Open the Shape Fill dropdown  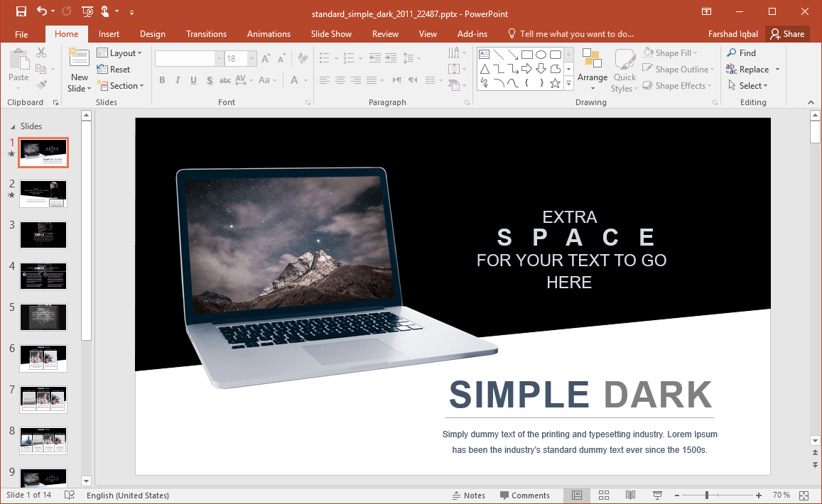pos(669,53)
